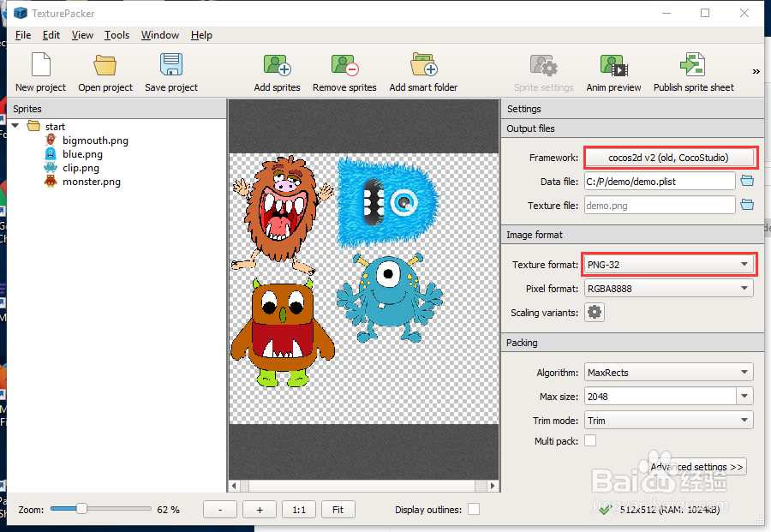Open the Anim preview tool
771x532 pixels.
pos(613,72)
